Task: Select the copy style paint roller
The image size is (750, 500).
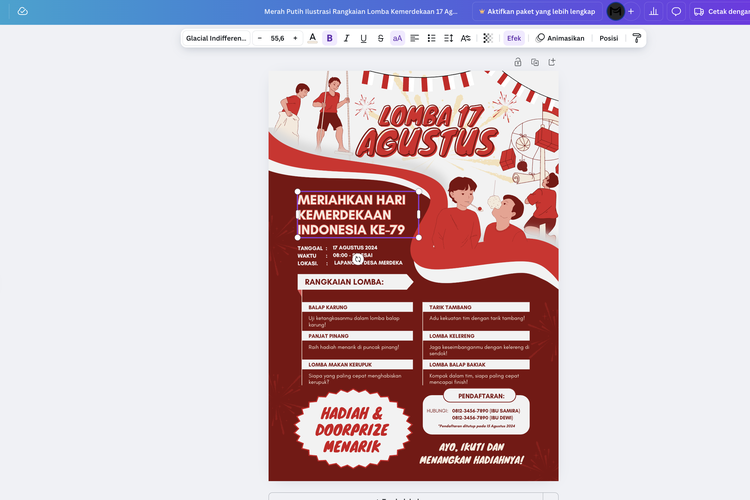Action: [x=637, y=38]
